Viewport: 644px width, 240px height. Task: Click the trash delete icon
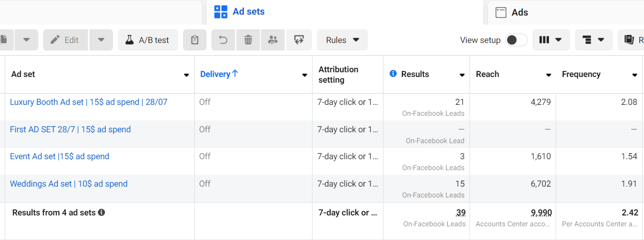248,40
